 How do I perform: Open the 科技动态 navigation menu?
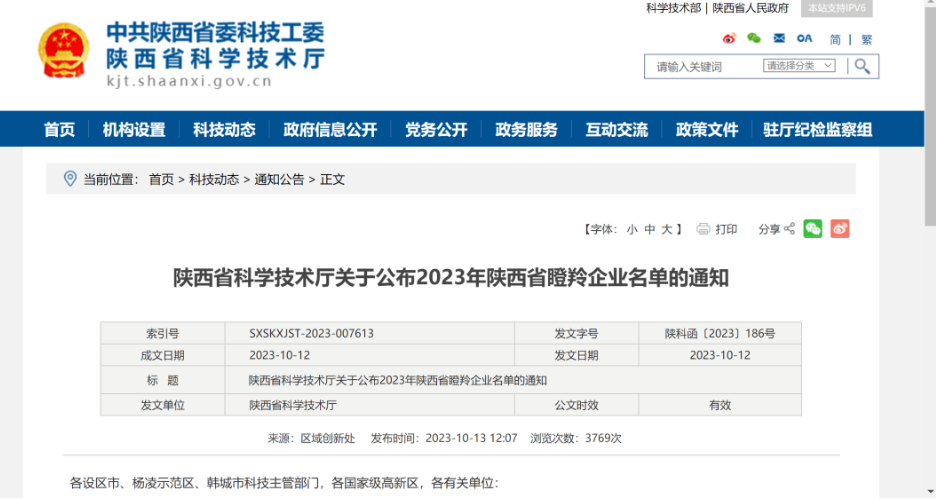pyautogui.click(x=224, y=130)
